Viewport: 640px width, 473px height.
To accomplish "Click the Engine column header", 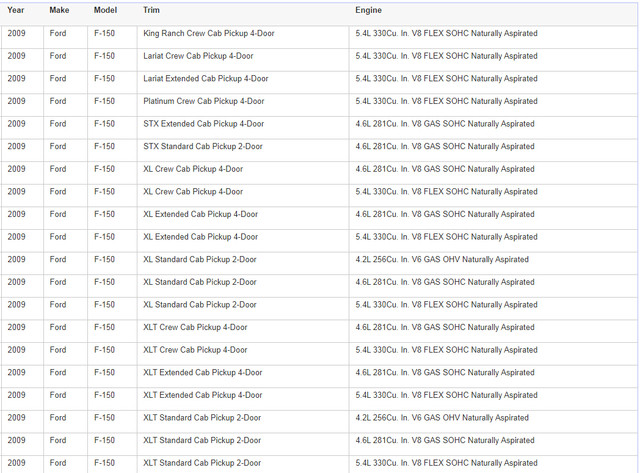I will click(368, 10).
